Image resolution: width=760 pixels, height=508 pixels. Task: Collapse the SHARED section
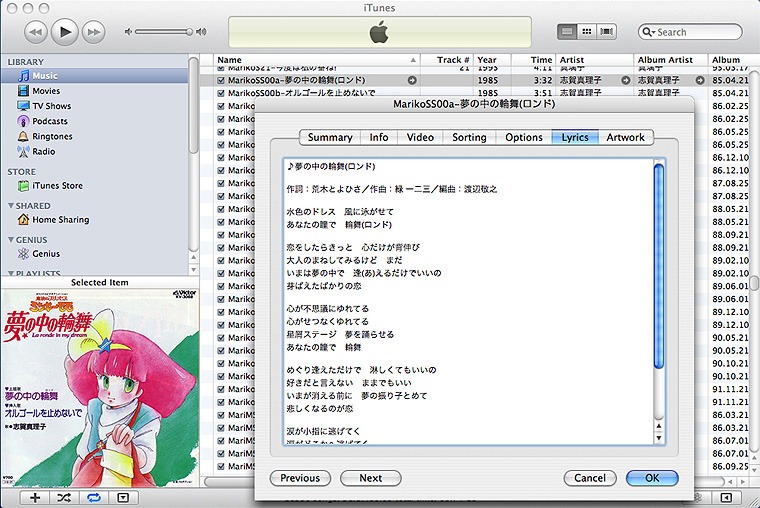pos(11,206)
